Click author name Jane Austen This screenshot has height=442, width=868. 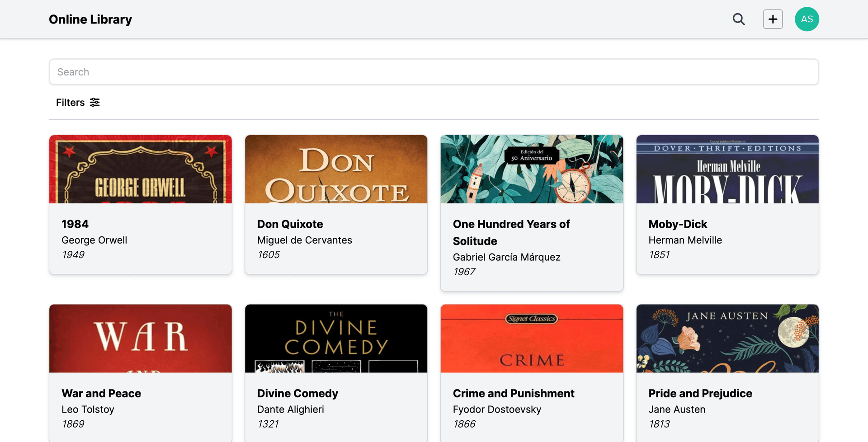[x=677, y=409]
